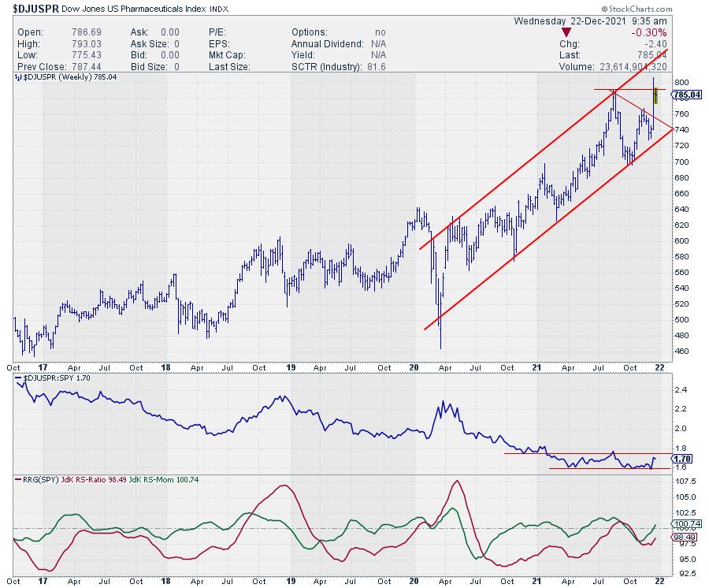
Task: Click the yellow highlighted latest weekly bar
Action: point(655,96)
